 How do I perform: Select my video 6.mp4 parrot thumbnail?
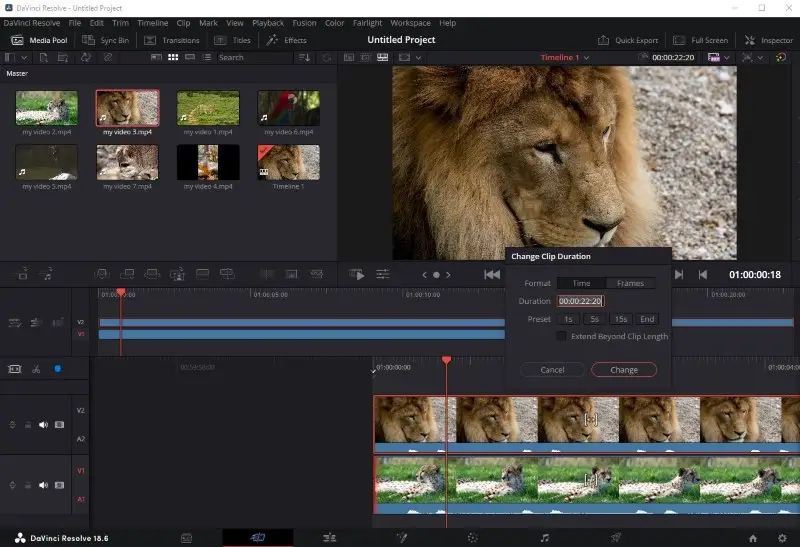[289, 108]
